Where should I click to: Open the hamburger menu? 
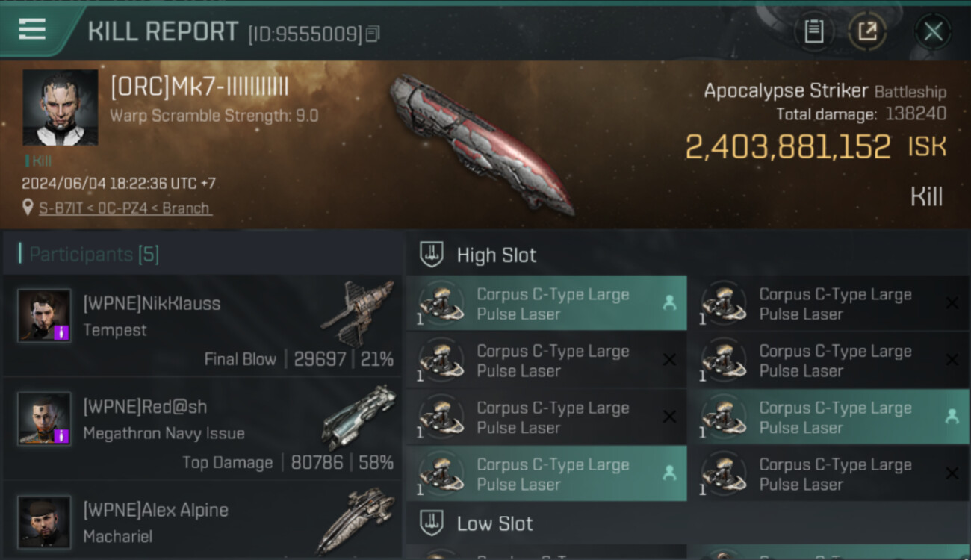32,29
